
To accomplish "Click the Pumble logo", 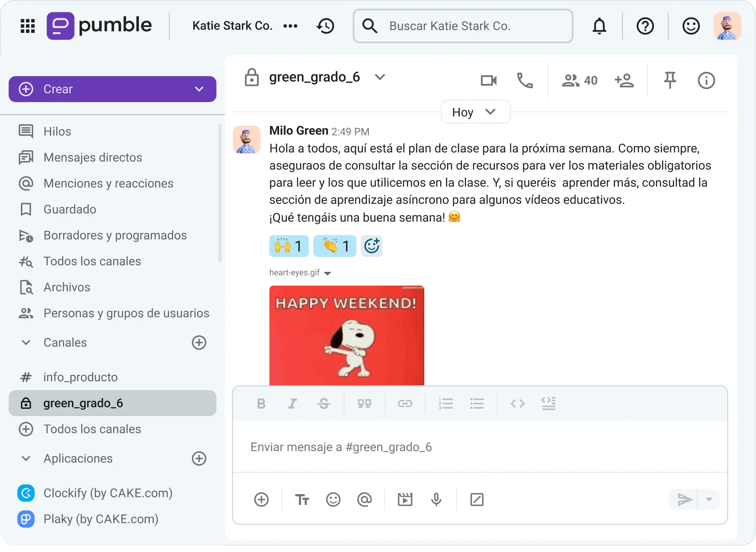I will point(99,26).
